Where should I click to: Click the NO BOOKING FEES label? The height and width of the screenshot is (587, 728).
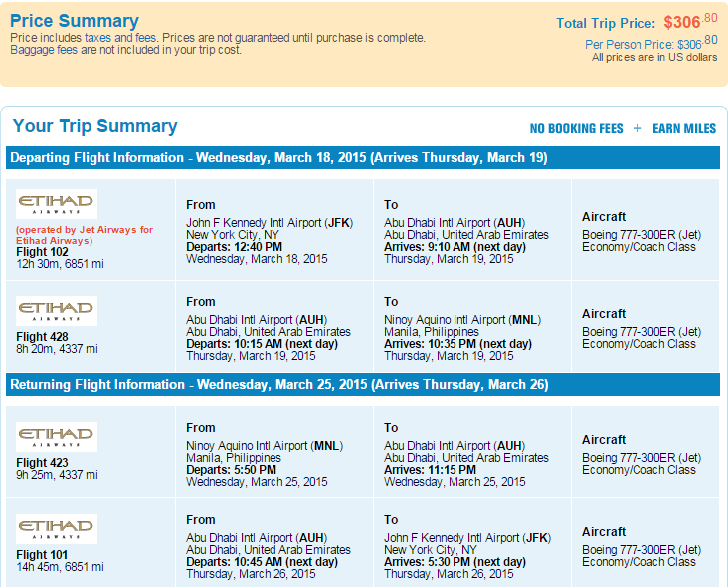tap(576, 128)
